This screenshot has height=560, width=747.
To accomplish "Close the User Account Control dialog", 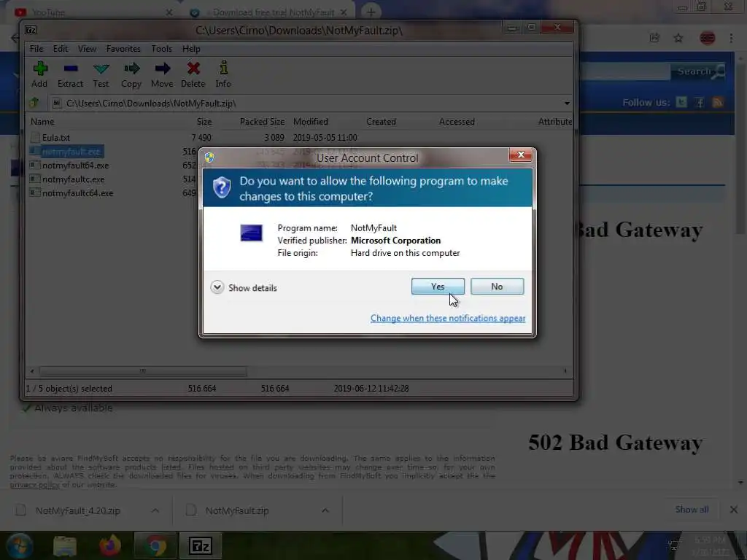I will coord(521,155).
